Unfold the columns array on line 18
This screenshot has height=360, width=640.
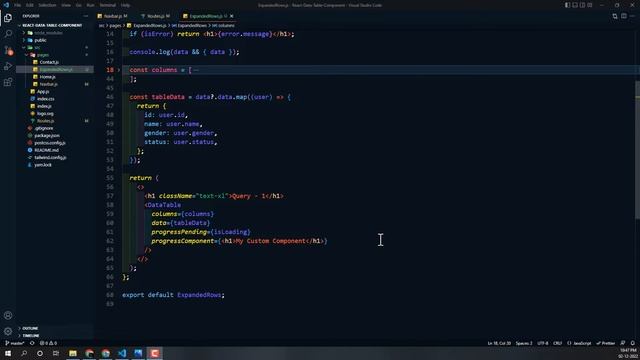point(119,70)
